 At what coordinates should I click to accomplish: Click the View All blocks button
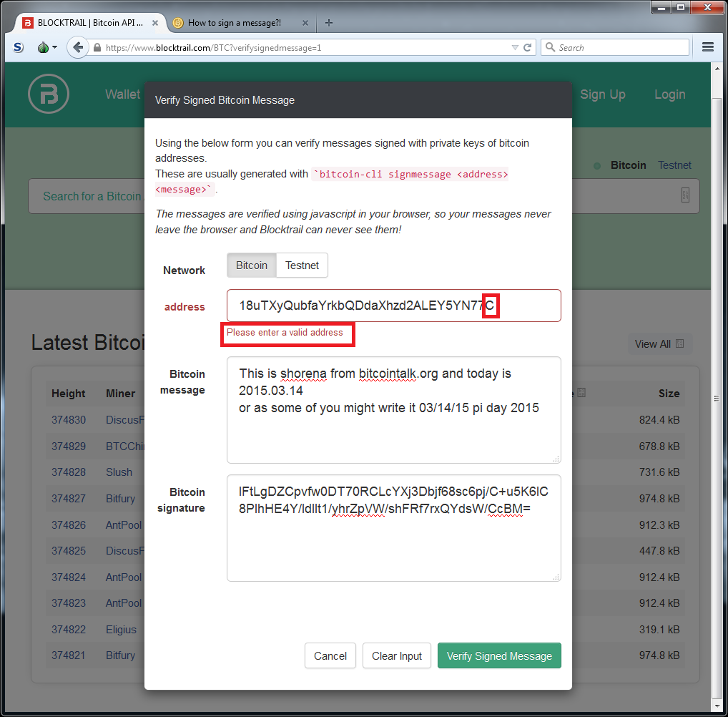tap(659, 344)
